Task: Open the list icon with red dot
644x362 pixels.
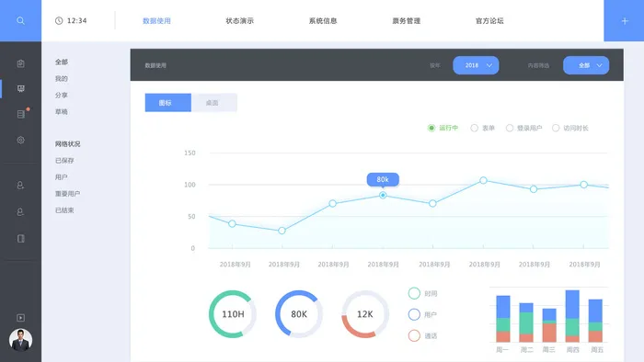Action: pos(21,114)
